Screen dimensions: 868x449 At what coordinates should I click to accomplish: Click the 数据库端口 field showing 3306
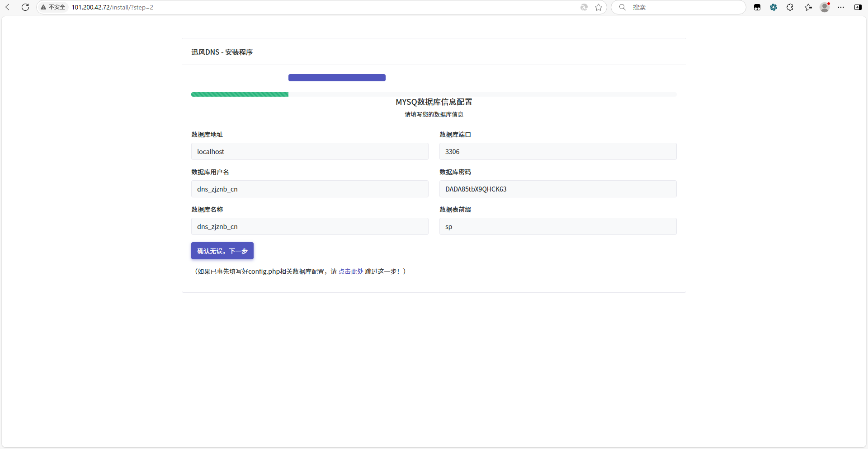click(558, 152)
